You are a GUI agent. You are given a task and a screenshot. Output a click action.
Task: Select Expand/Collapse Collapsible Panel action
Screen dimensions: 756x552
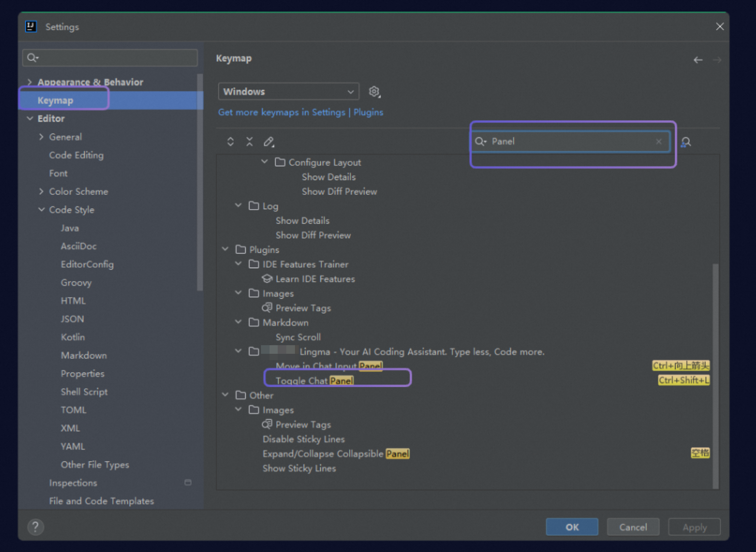336,453
